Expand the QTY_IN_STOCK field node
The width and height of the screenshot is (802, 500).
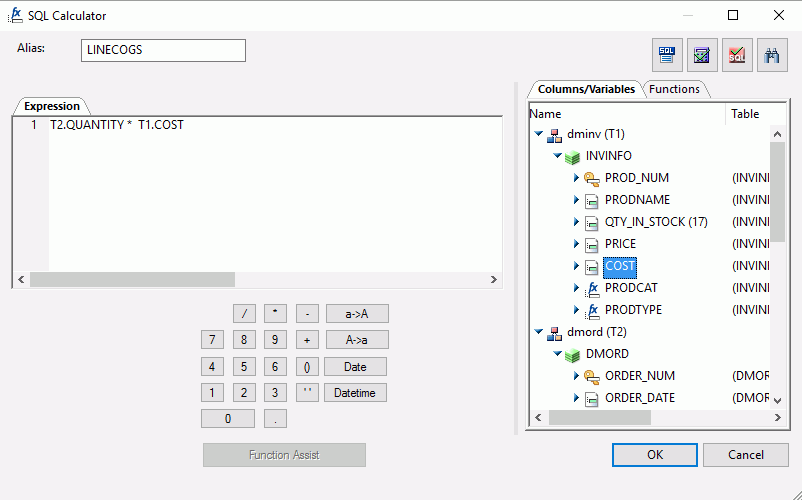tap(576, 222)
